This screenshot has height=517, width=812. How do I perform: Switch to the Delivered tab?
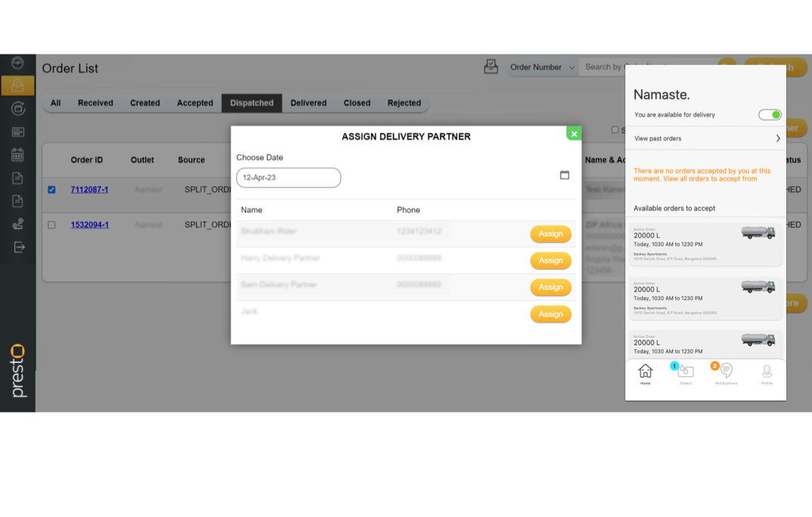(x=308, y=103)
